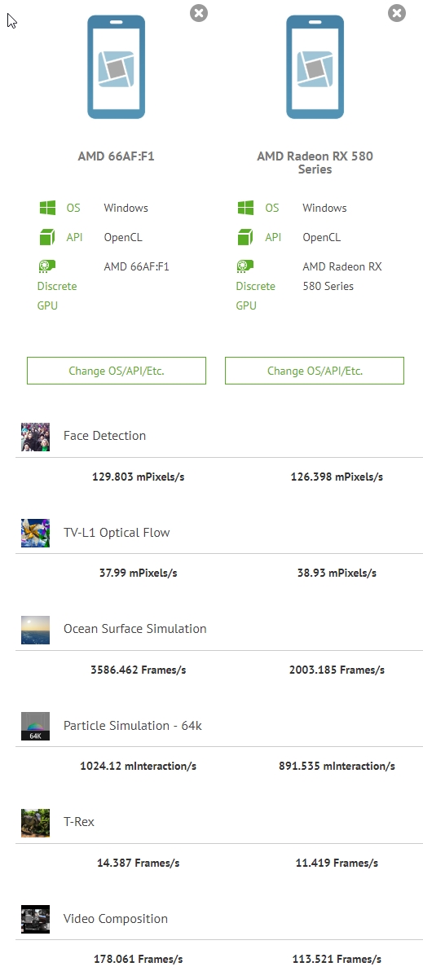Click the API cube icon for Radeon RX 580

(245, 237)
